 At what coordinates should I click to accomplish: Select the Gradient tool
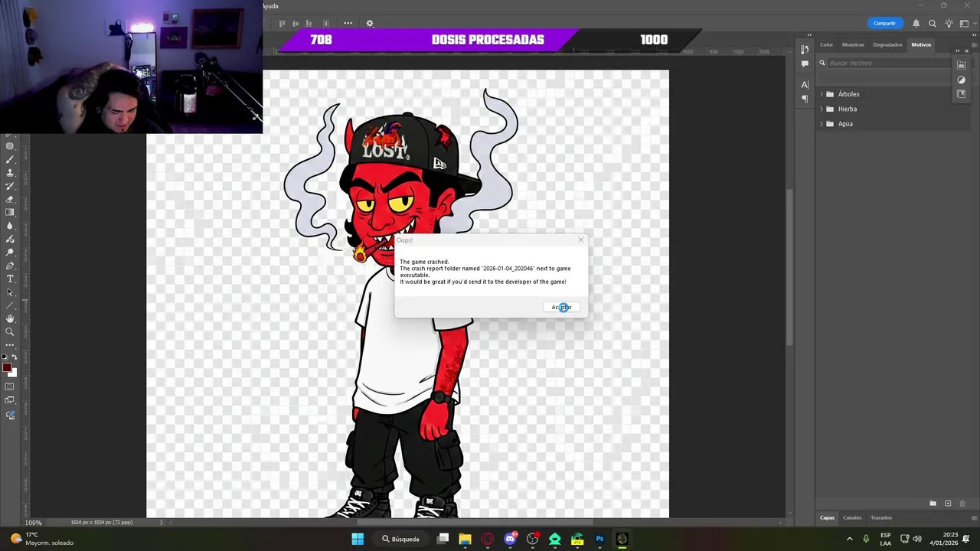tap(10, 212)
